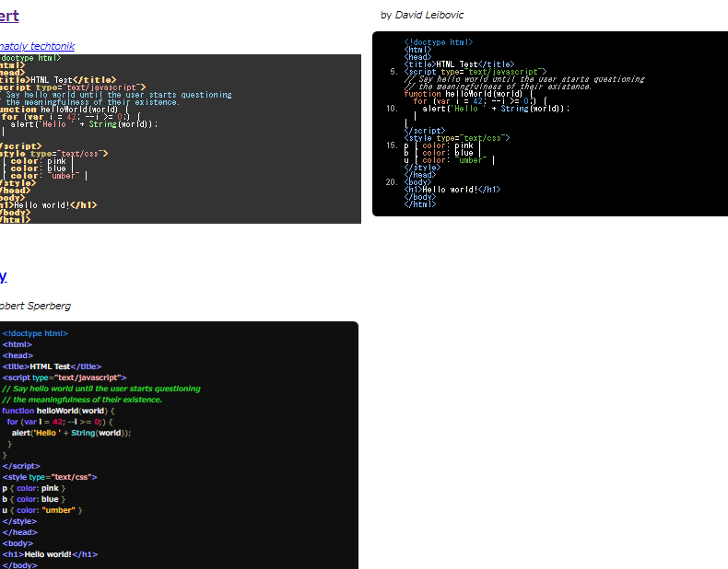
Task: Click '<!doctype html>' in the Sperberg code block
Action: pyautogui.click(x=35, y=333)
